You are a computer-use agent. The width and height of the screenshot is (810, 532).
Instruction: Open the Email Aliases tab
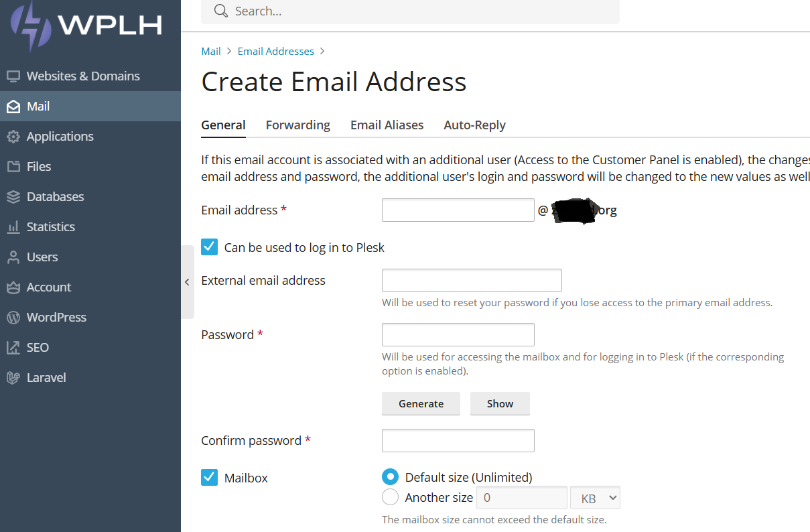coord(387,125)
